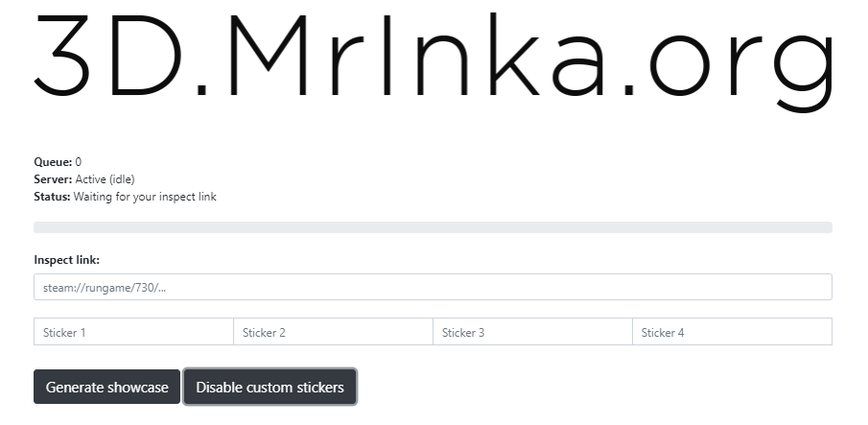The image size is (868, 425).
Task: Select the Sticker 1 field
Action: (133, 332)
